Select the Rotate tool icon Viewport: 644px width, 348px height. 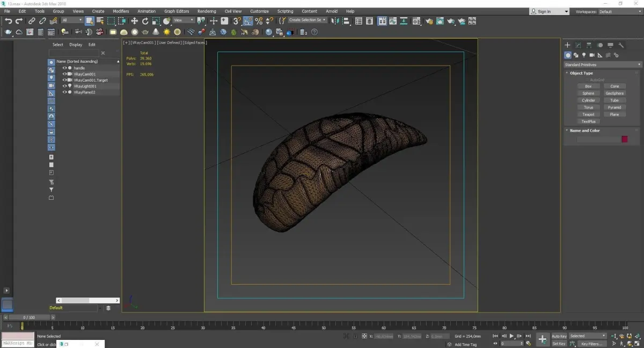pyautogui.click(x=145, y=21)
